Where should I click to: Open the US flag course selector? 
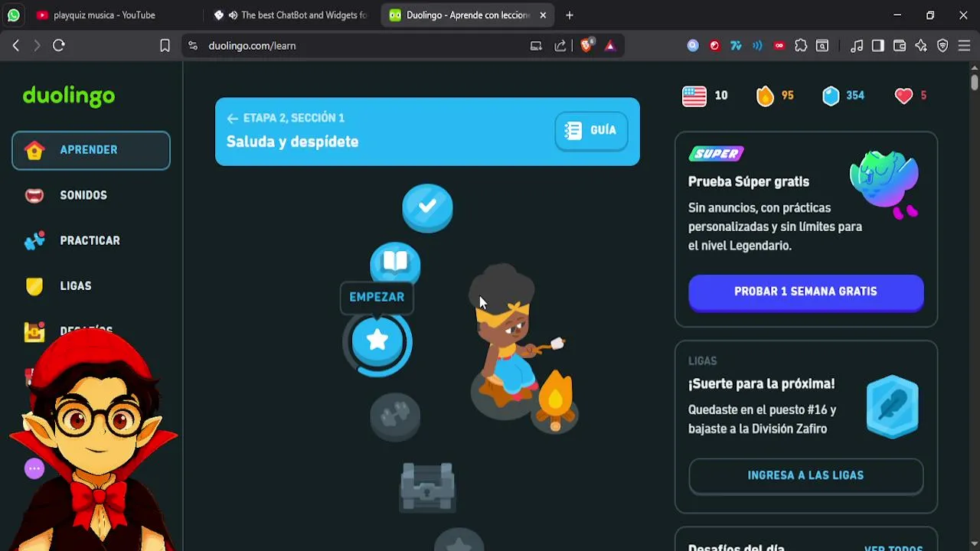pyautogui.click(x=694, y=96)
